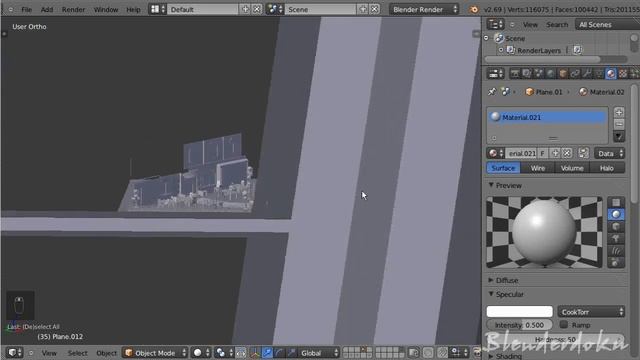Open the Window menu
640x360 pixels.
106,9
